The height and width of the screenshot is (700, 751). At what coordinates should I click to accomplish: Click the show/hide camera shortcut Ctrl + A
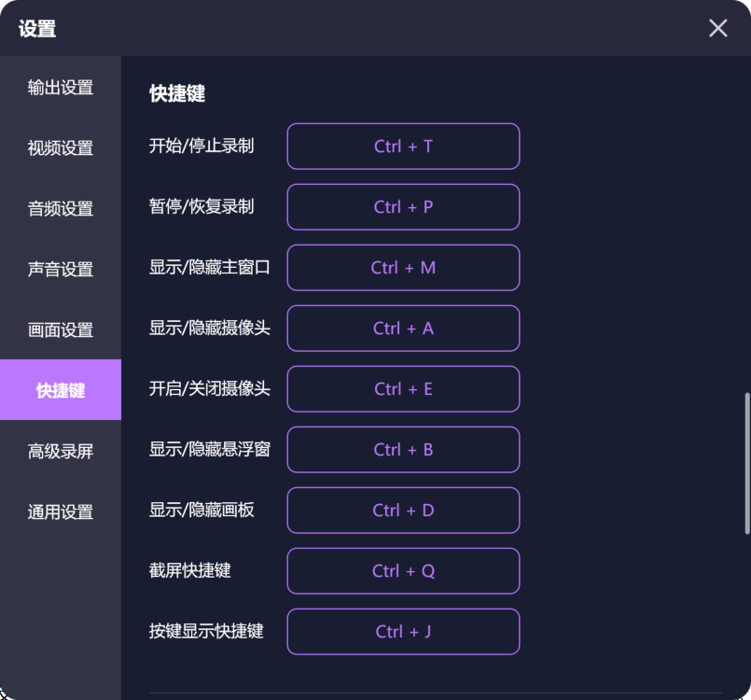click(403, 329)
